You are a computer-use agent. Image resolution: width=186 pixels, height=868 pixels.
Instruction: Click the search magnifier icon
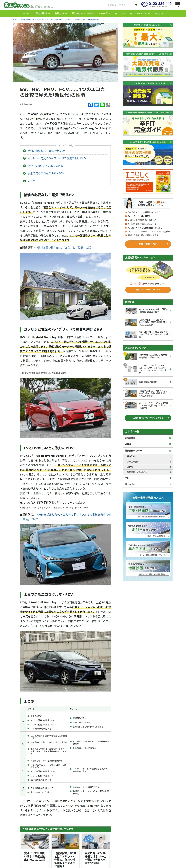coord(136,5)
